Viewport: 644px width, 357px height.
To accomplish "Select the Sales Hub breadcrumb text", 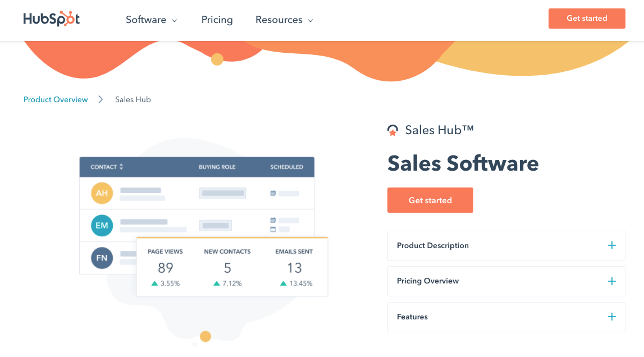I will [x=133, y=99].
